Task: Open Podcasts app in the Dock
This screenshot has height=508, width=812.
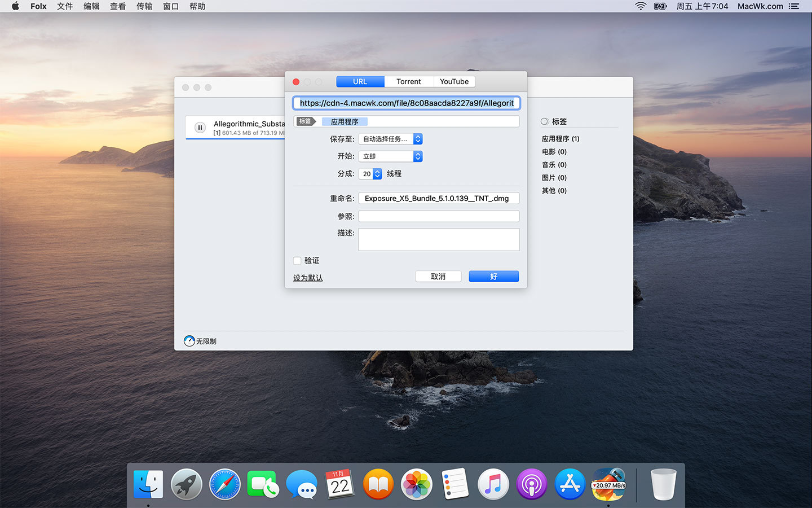Action: click(531, 484)
